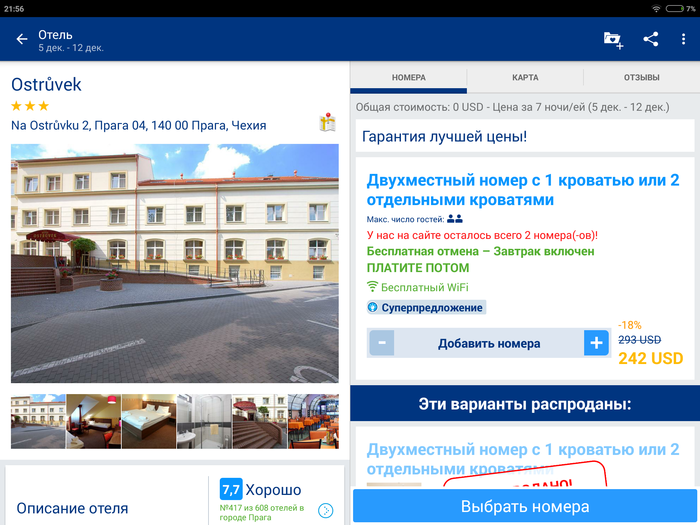Switch to the КАРТА tab
Viewport: 700px width, 525px height.
[525, 78]
